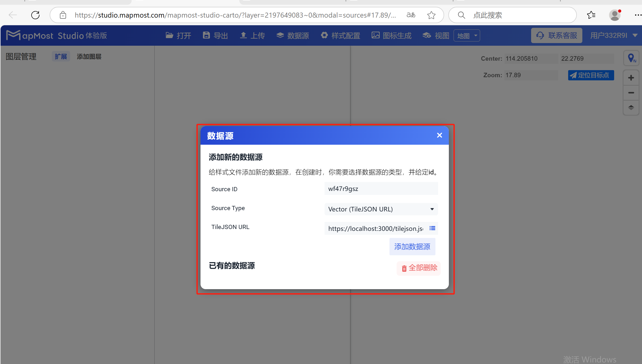Reload the page with refresh icon
Screen dimensions: 642x364
coord(35,15)
